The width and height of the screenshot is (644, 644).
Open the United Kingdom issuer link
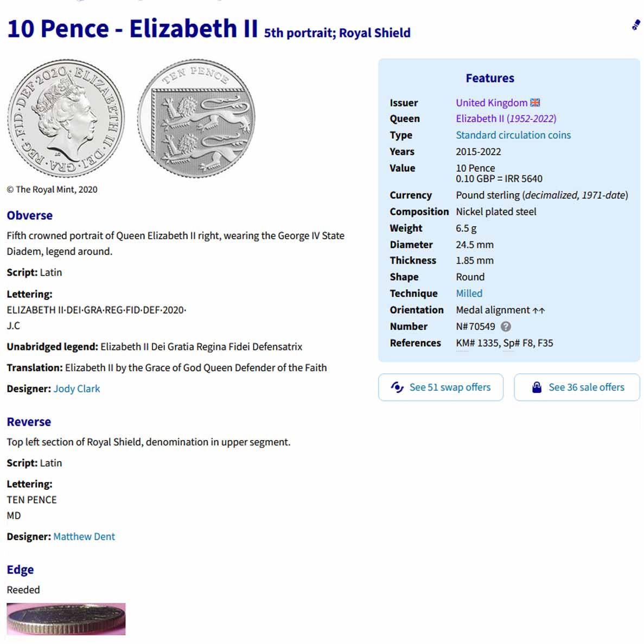[491, 103]
